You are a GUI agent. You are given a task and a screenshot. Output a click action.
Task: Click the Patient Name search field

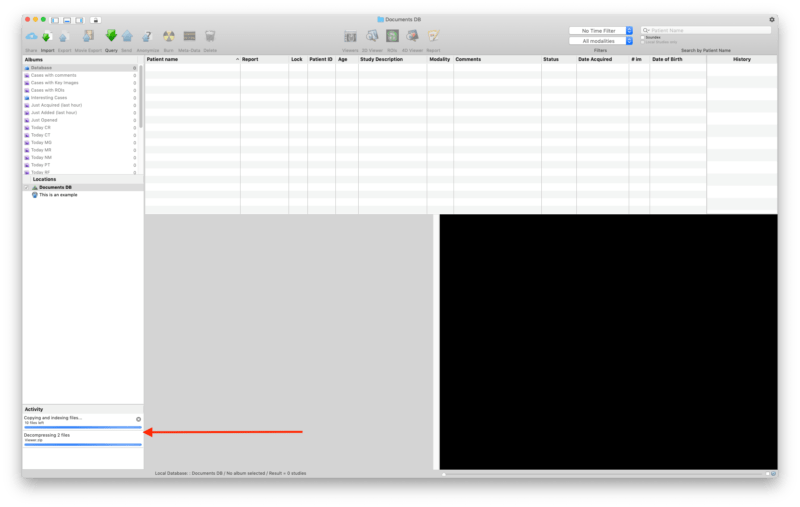click(x=709, y=31)
